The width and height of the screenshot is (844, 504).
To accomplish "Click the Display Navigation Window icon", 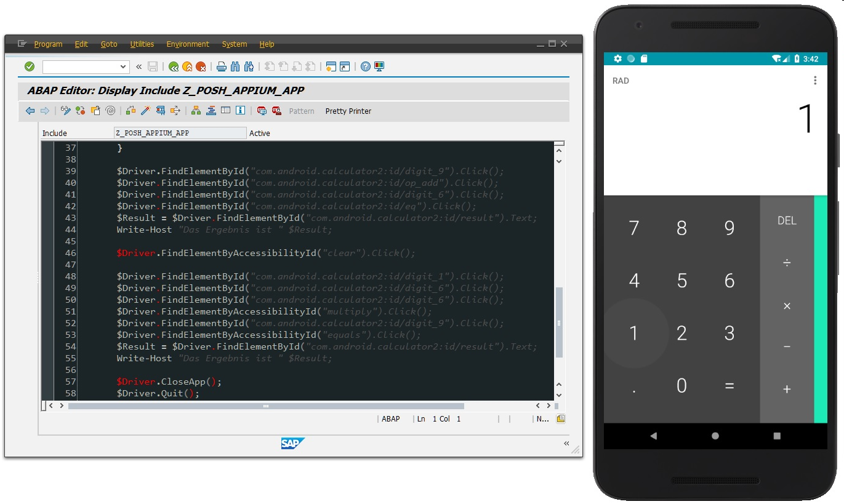I will [211, 111].
